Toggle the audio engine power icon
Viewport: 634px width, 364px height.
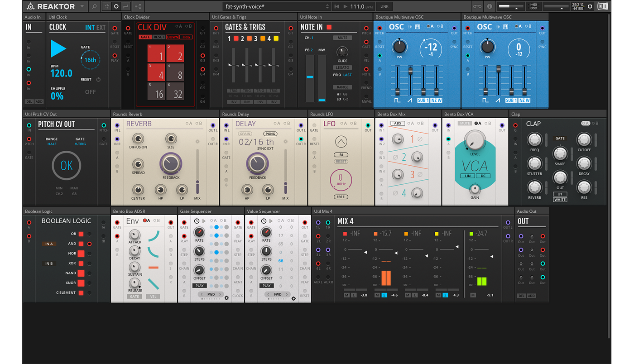click(x=590, y=6)
